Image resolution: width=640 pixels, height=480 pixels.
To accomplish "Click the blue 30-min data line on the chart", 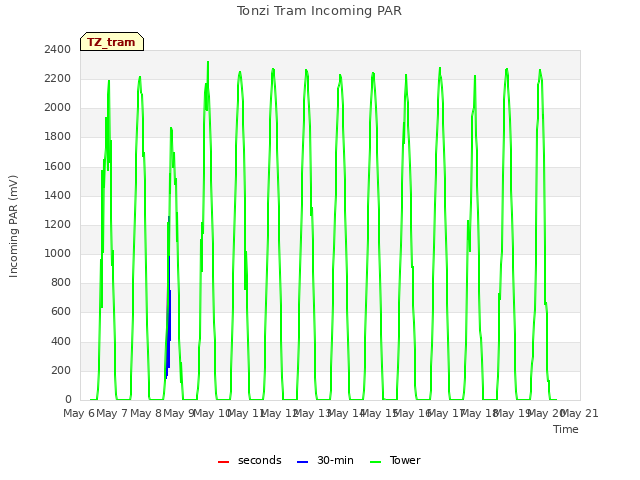I will point(169,318).
